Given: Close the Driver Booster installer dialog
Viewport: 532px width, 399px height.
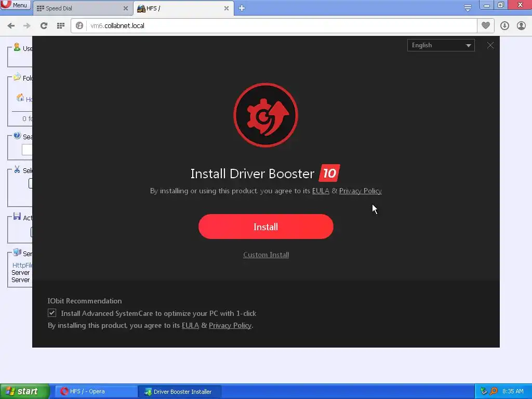Looking at the screenshot, I should (490, 46).
